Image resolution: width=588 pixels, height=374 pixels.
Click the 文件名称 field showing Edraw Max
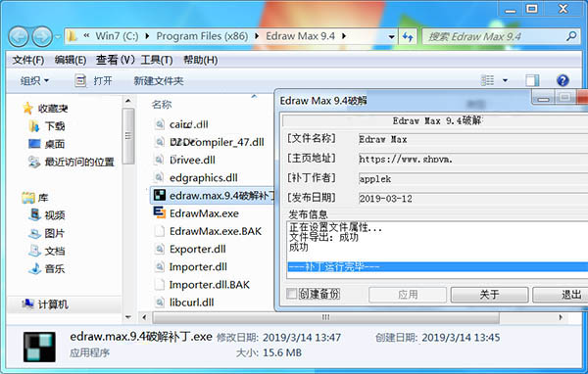point(473,139)
